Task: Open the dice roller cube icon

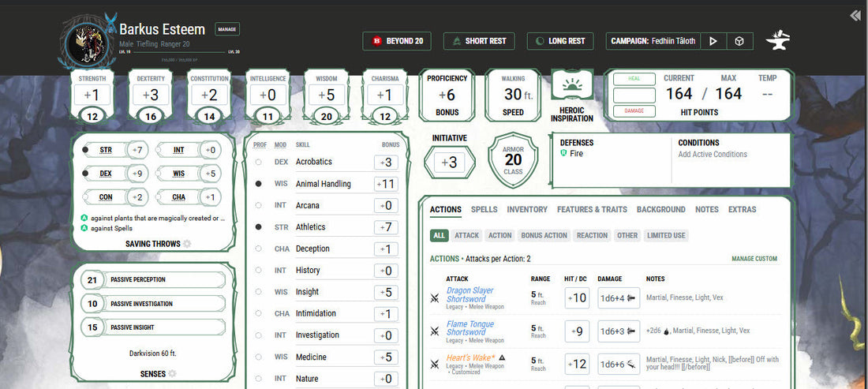Action: pos(739,41)
